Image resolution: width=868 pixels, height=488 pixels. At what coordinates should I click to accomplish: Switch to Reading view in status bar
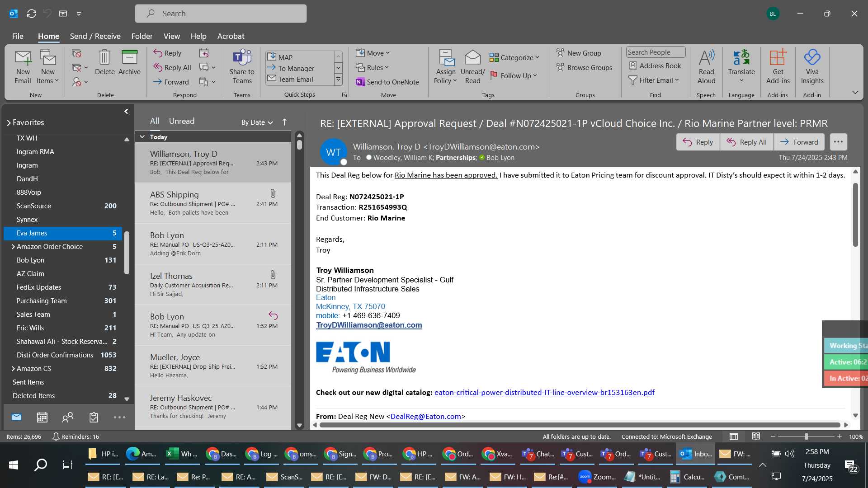click(756, 436)
